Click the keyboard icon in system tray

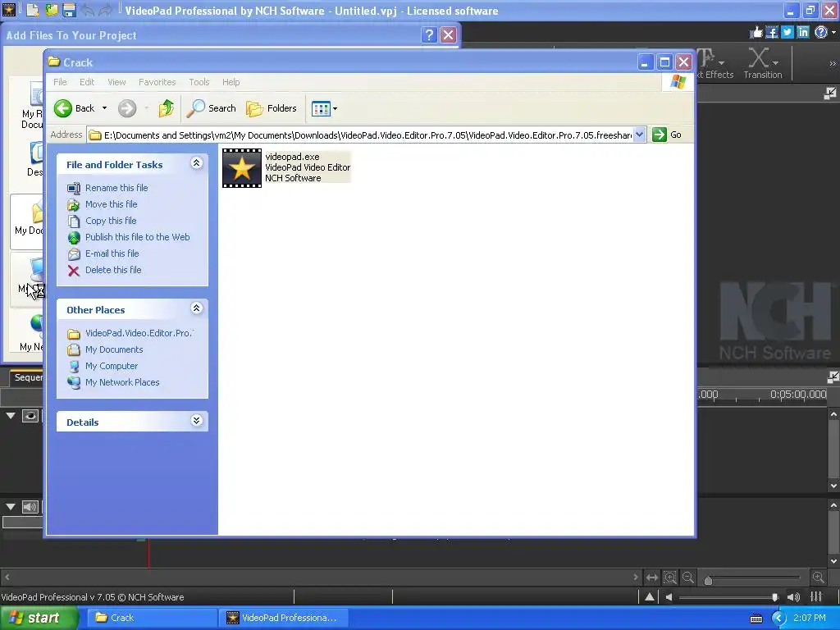tap(756, 619)
